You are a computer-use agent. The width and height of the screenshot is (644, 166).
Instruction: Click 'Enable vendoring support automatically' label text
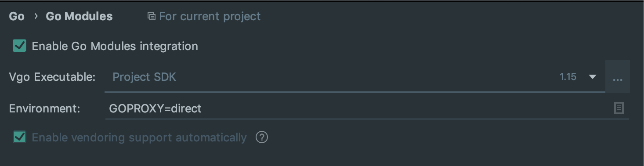click(139, 137)
